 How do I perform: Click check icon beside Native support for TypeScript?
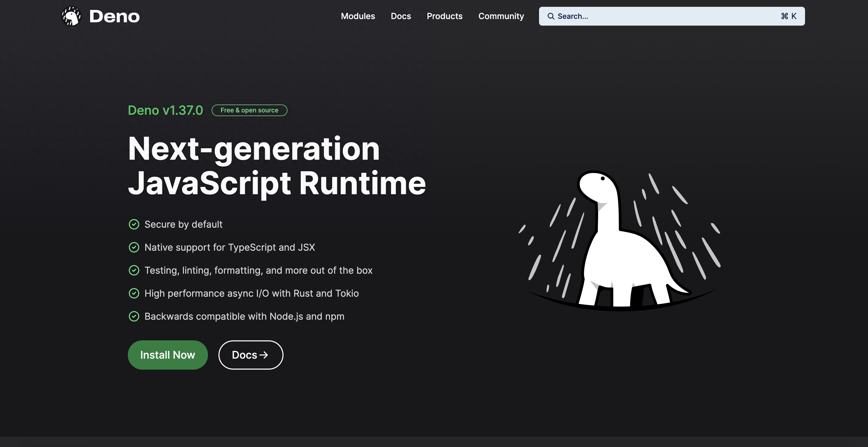point(134,247)
